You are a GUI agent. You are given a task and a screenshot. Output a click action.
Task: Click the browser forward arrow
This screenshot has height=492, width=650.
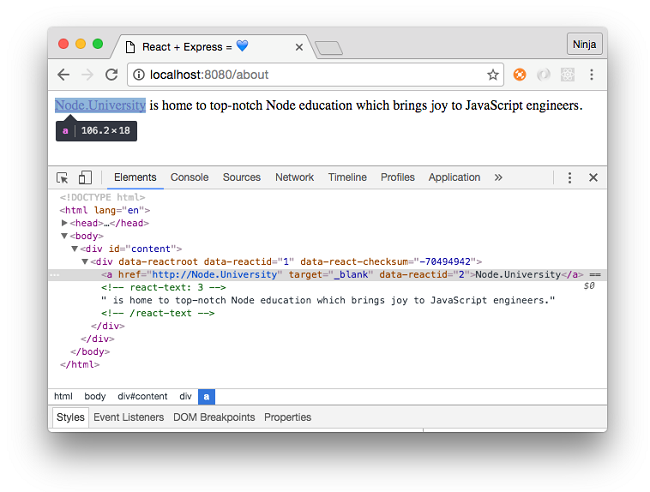coord(87,75)
